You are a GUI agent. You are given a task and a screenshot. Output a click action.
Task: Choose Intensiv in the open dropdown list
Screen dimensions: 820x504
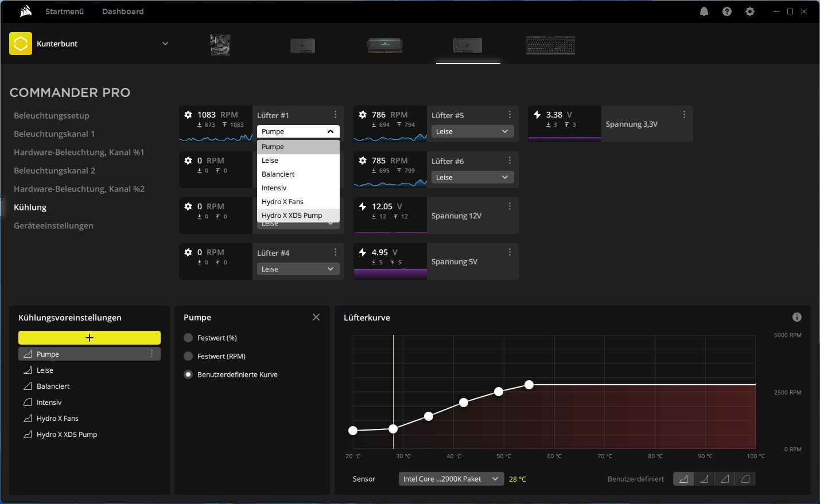(298, 188)
